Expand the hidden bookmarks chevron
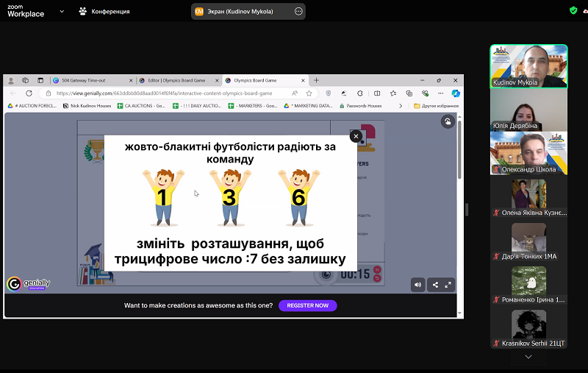Screen dimensions: 588x373 coord(401,106)
